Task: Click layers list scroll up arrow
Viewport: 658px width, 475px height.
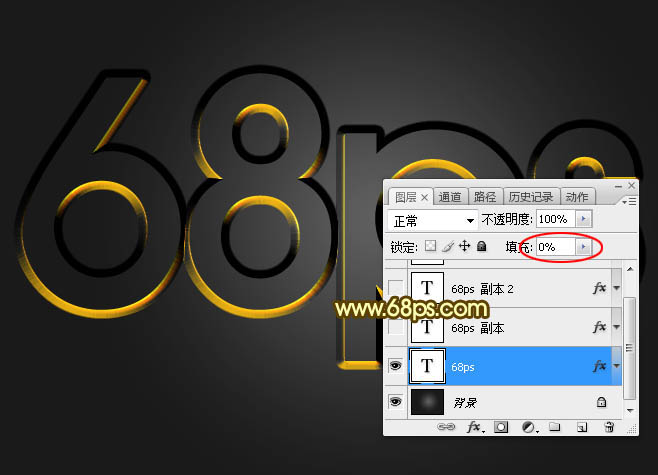Action: [x=630, y=269]
